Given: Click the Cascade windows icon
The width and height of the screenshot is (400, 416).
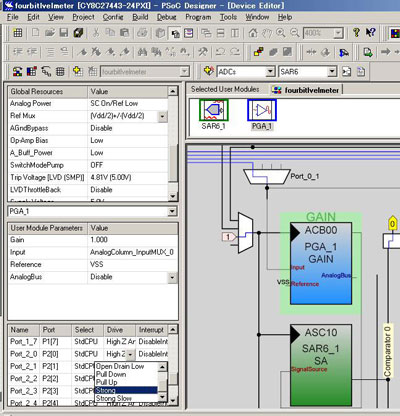Looking at the screenshot, I should (x=206, y=33).
